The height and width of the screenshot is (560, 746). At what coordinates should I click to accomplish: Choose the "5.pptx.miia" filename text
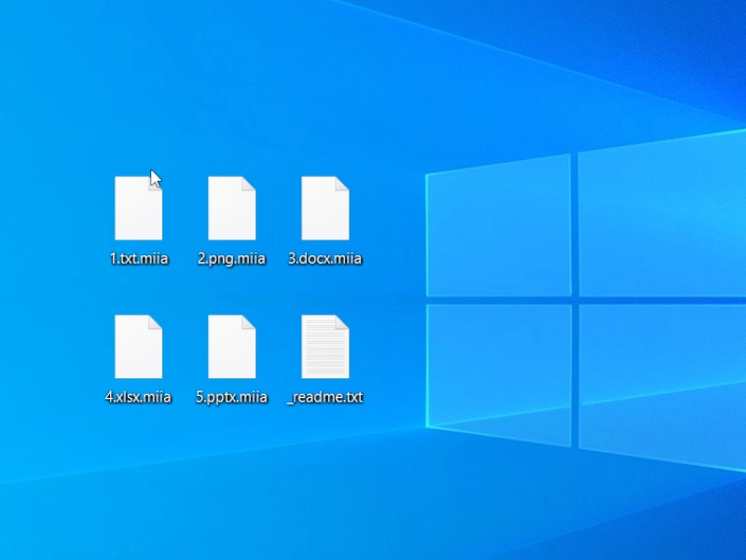(231, 397)
